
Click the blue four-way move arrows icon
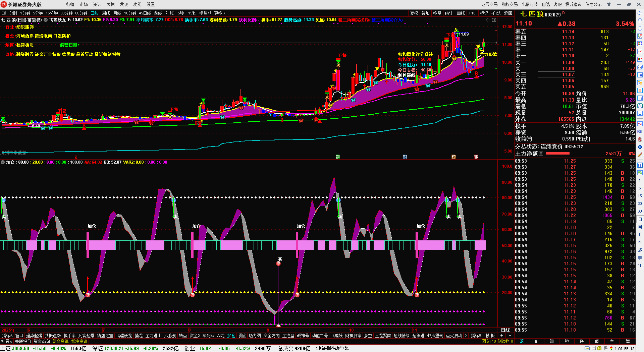click(x=640, y=147)
